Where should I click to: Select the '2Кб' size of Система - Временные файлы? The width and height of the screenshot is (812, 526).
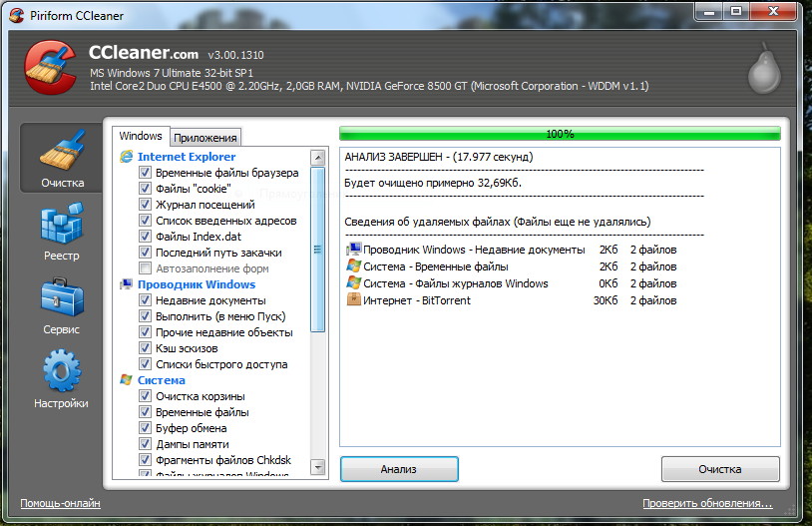[x=609, y=266]
